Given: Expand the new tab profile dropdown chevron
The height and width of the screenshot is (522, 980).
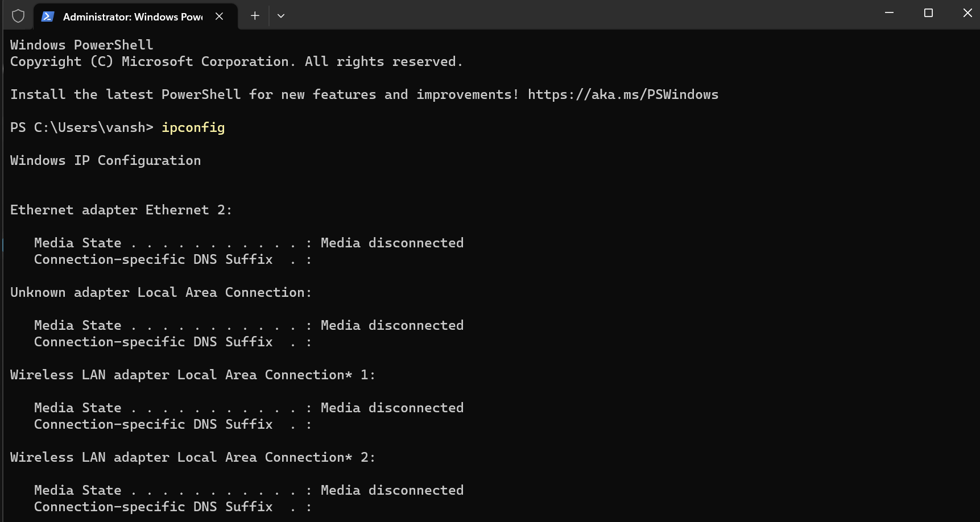Looking at the screenshot, I should point(281,16).
